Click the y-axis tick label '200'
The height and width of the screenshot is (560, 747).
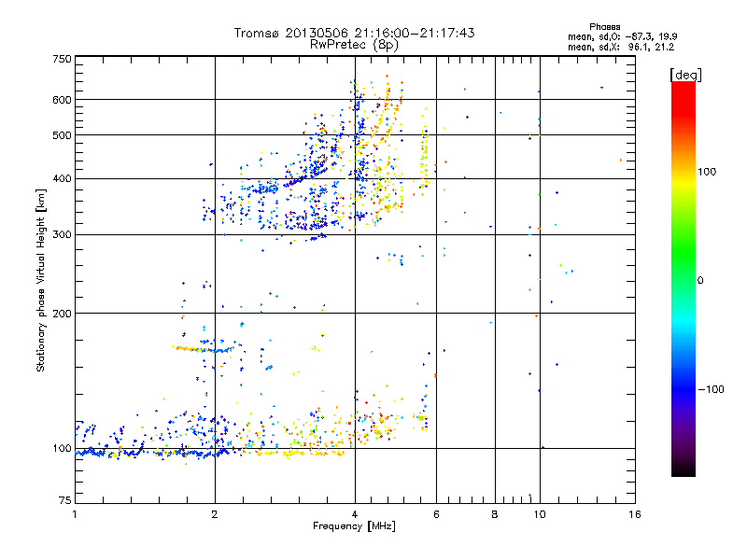pyautogui.click(x=62, y=314)
